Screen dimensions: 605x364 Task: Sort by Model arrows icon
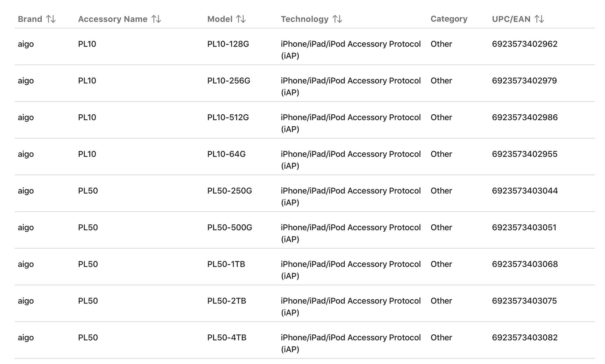click(241, 19)
